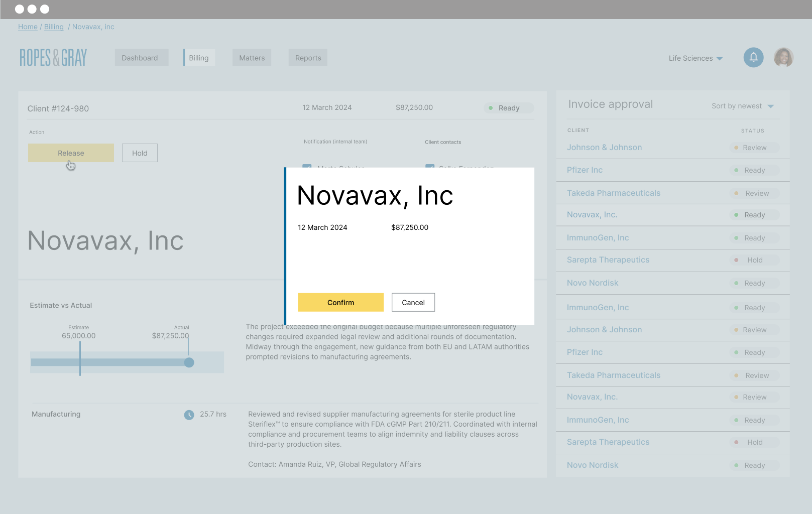The image size is (812, 514).
Task: Open the first Johnson & Johnson client
Action: [604, 148]
